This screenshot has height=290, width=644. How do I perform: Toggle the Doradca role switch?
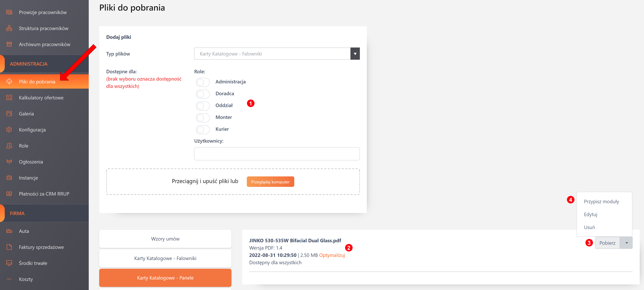(x=202, y=94)
